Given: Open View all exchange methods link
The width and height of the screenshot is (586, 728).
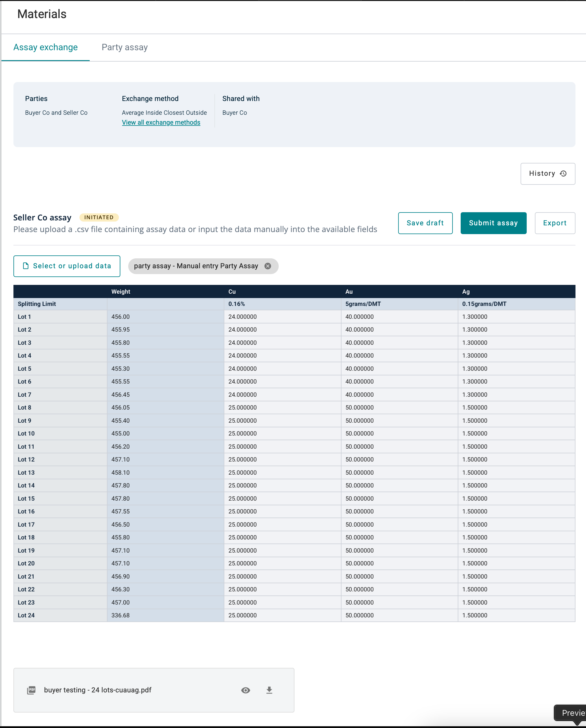Looking at the screenshot, I should (x=161, y=123).
